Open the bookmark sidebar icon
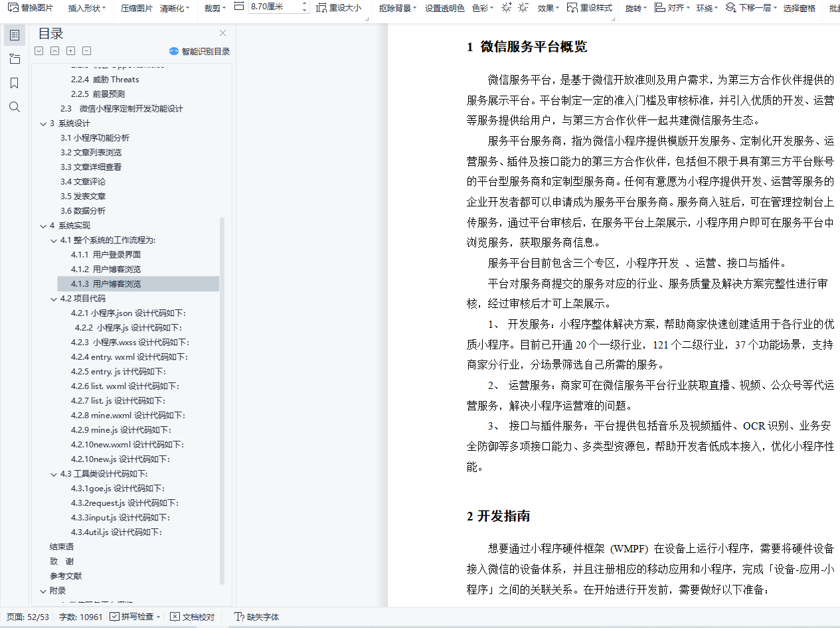The image size is (840, 628). 15,83
